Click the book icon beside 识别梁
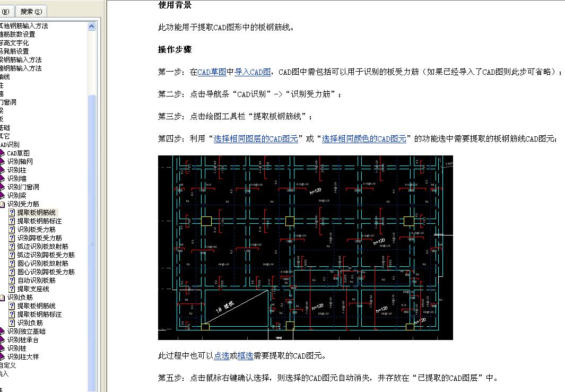This screenshot has width=565, height=392. point(2,195)
